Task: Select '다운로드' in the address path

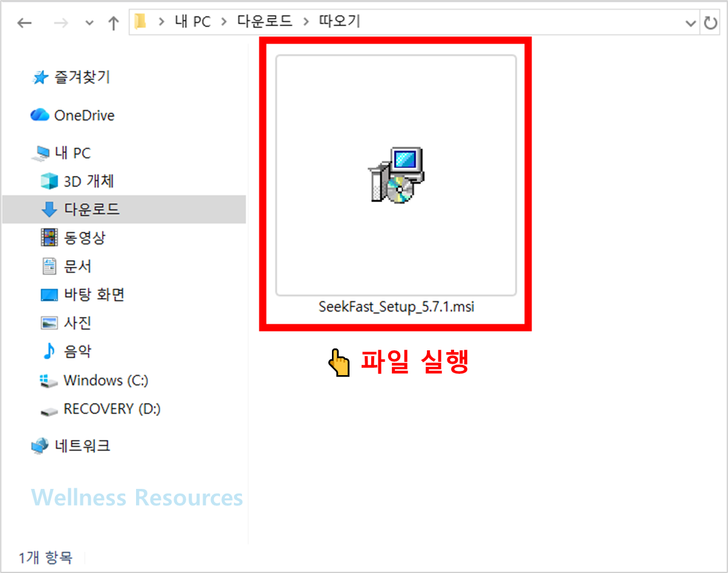Action: tap(265, 22)
